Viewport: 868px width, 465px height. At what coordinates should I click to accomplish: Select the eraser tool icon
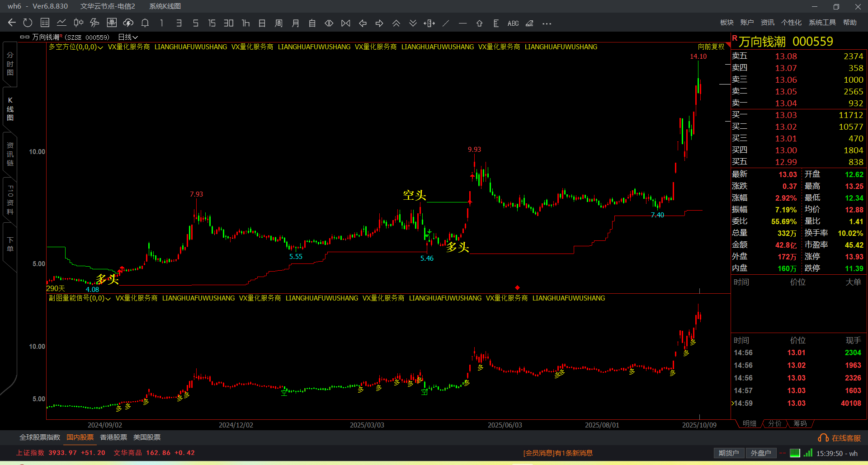pyautogui.click(x=530, y=23)
